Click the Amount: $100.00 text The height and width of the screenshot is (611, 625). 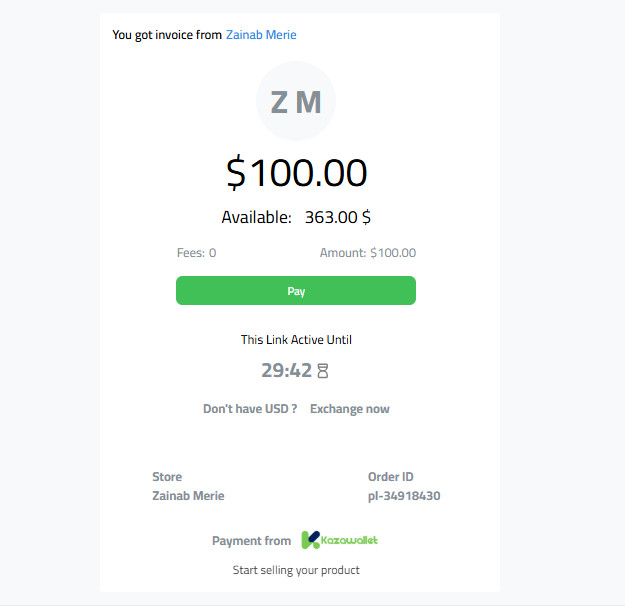pos(367,253)
